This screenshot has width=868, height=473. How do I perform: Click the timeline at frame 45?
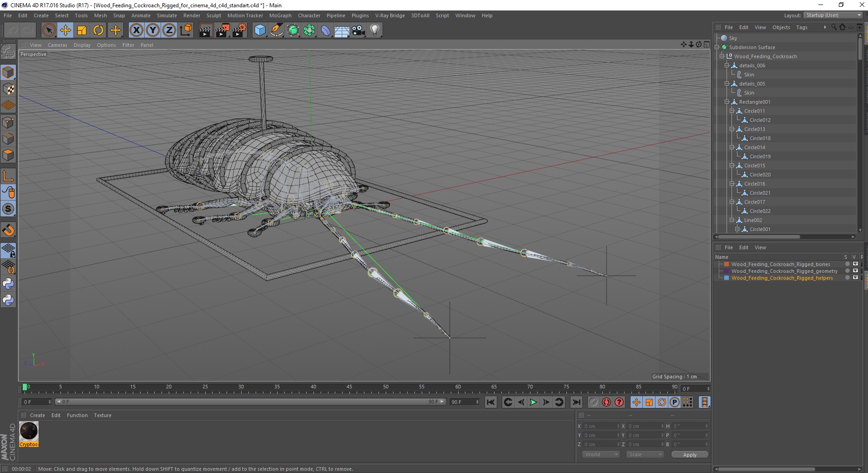(x=349, y=389)
